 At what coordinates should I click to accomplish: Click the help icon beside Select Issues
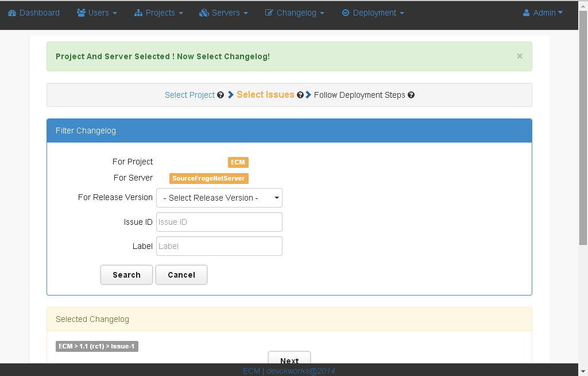tap(300, 95)
